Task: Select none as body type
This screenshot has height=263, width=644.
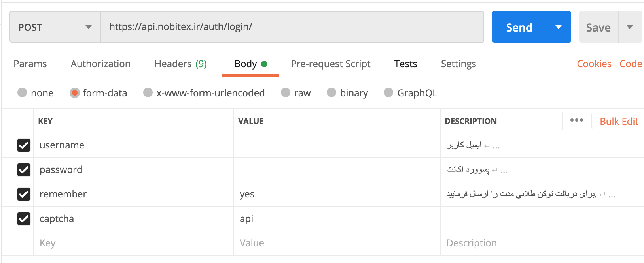Action: point(22,93)
